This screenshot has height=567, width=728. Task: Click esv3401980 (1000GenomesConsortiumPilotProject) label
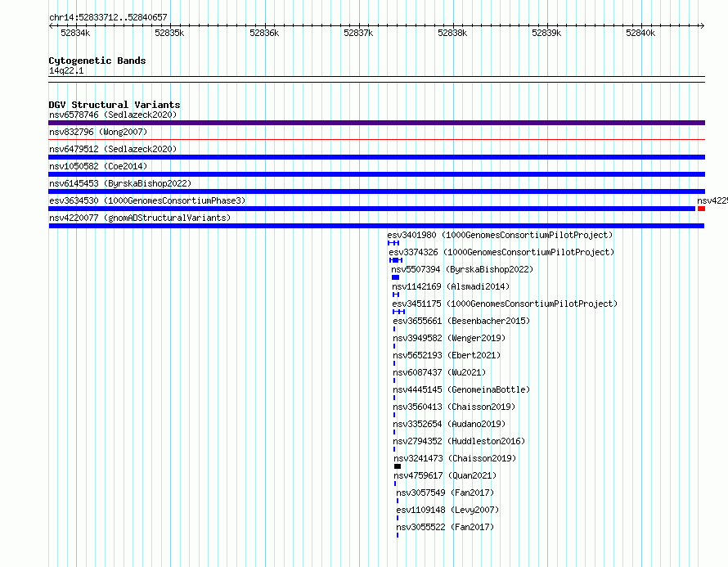pyautogui.click(x=500, y=235)
